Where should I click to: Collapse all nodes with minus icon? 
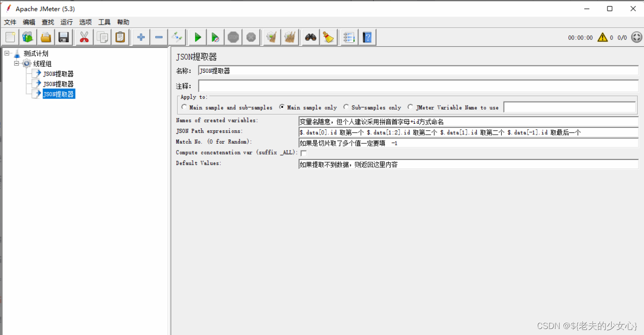coord(159,37)
